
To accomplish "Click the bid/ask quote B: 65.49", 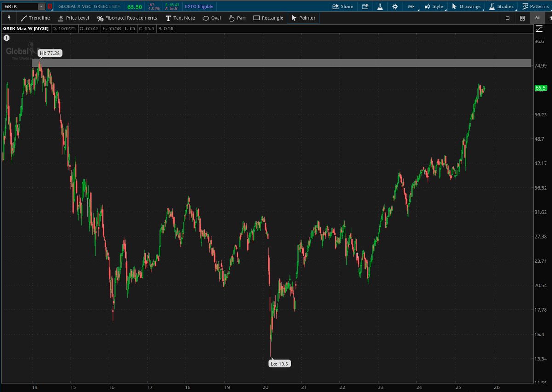I will click(x=172, y=5).
